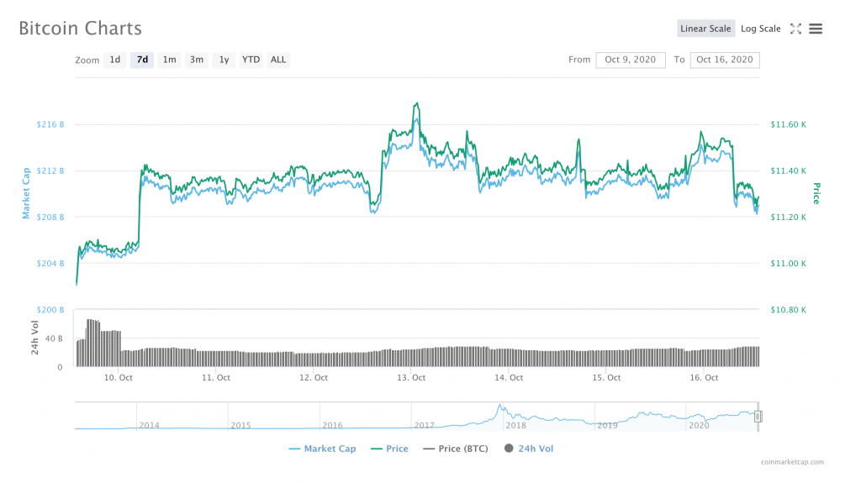
Task: Click the To date field
Action: click(x=724, y=60)
